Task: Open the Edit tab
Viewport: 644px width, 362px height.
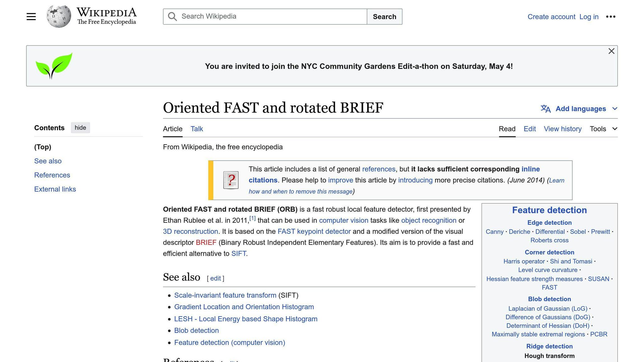Action: point(530,129)
